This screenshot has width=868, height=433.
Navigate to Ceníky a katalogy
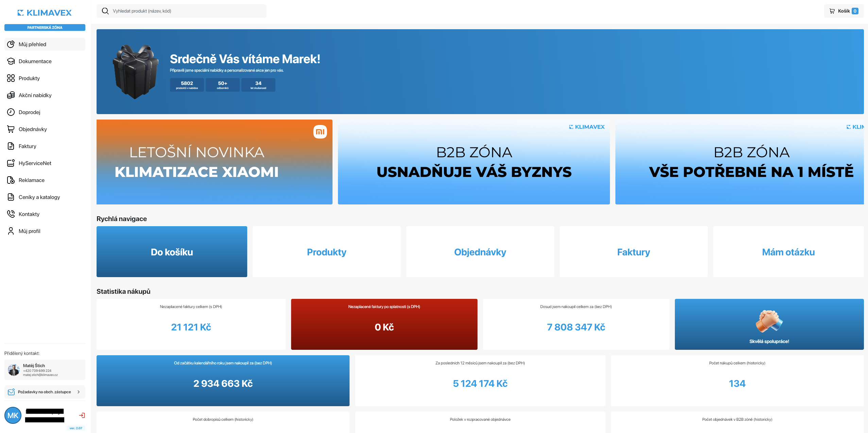45,197
